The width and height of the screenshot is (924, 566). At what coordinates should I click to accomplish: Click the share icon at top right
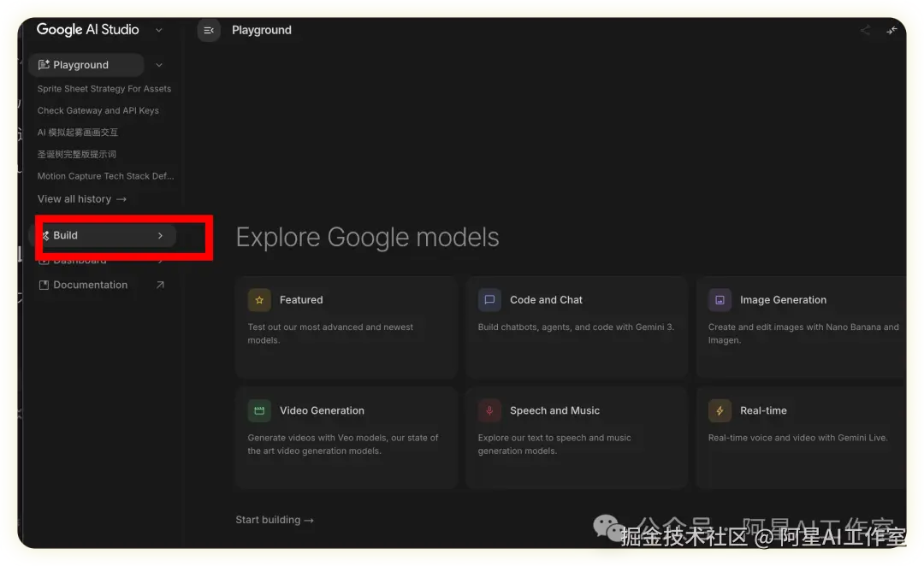(x=865, y=30)
